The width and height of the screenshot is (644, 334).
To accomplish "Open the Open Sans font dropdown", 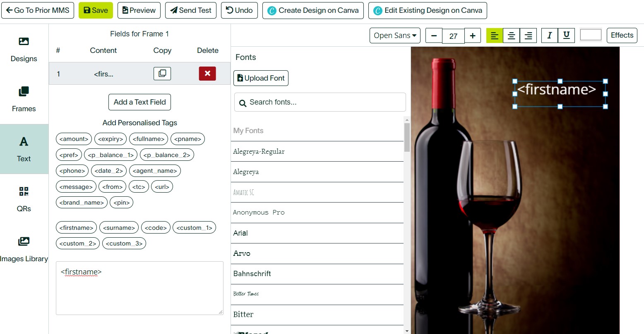I will coord(395,36).
